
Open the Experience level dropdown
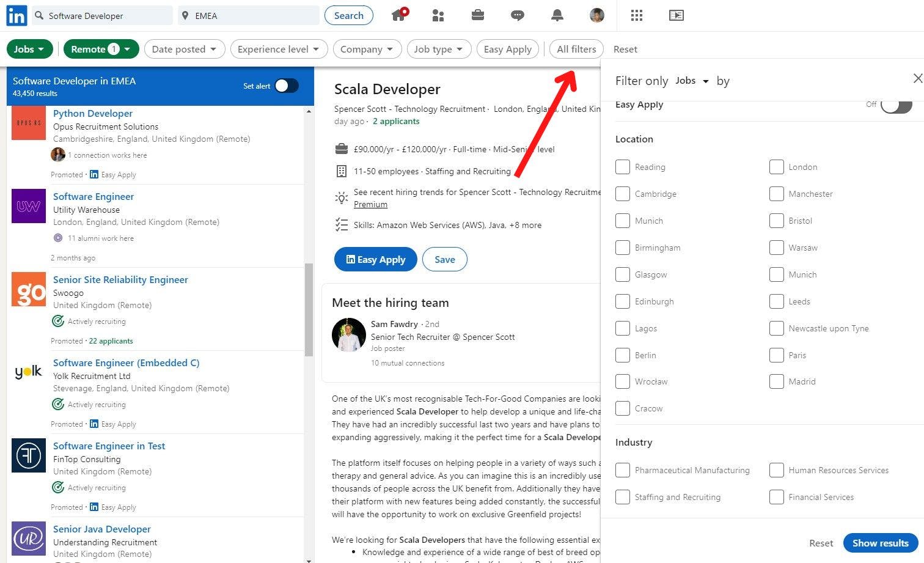(x=279, y=49)
